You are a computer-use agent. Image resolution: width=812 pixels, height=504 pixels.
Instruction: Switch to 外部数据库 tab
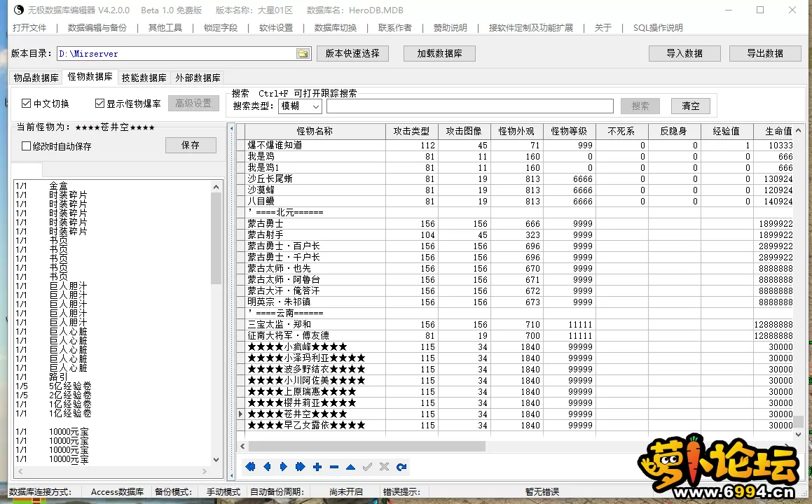198,78
